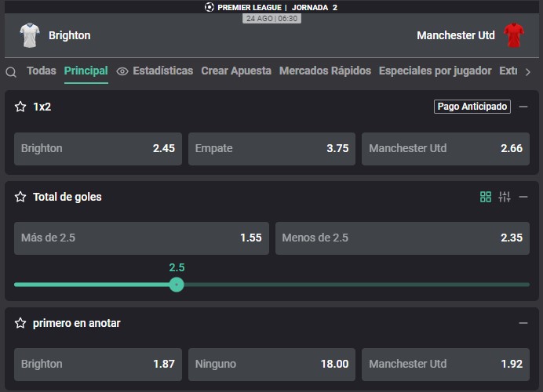This screenshot has height=392, width=543.
Task: Collapse the Total de goles section
Action: coord(523,197)
